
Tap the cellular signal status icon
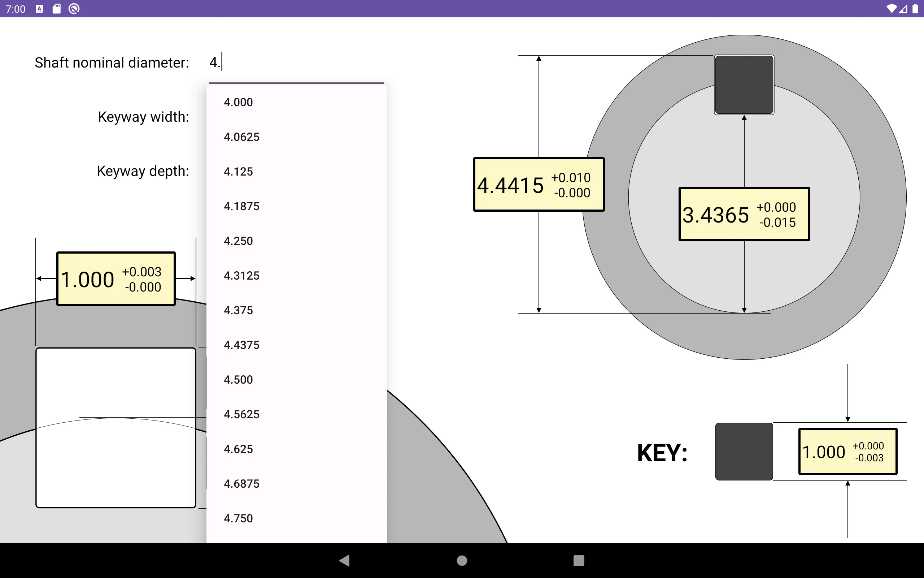[x=903, y=9]
